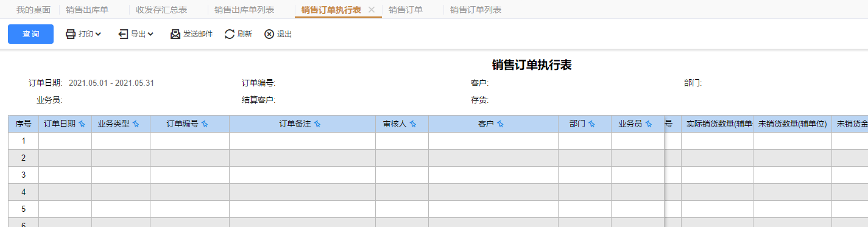Viewport: 868px width, 227px height.
Task: Click pin icon on 客户 column
Action: point(500,124)
